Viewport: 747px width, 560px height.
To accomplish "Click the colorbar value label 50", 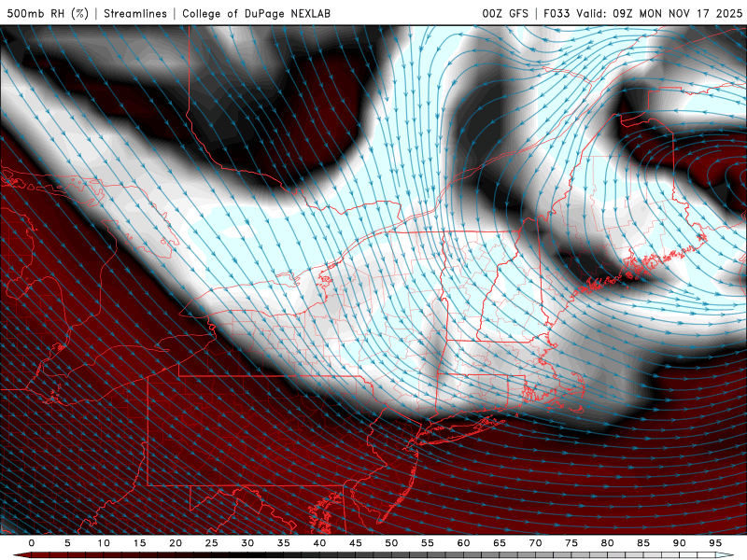I will click(391, 543).
